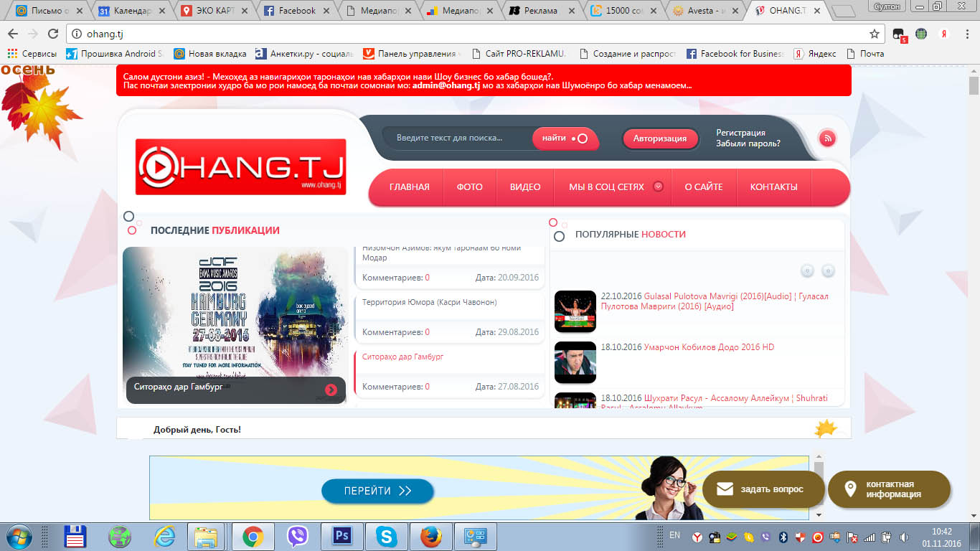Reload the page with the refresh icon
The image size is (980, 551).
click(52, 34)
